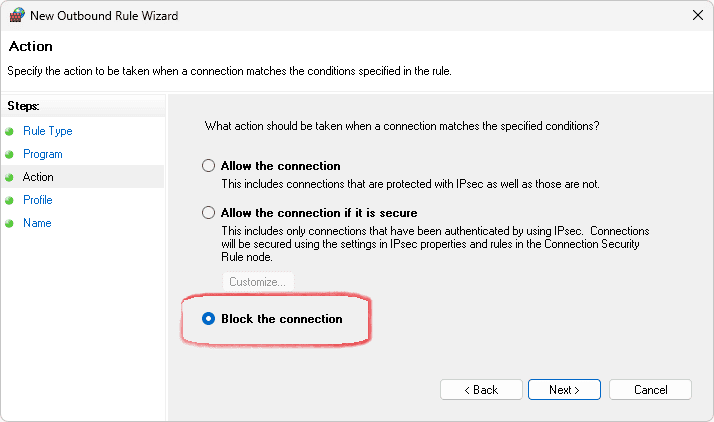
Task: Open the Name step in sidebar
Action: [37, 223]
